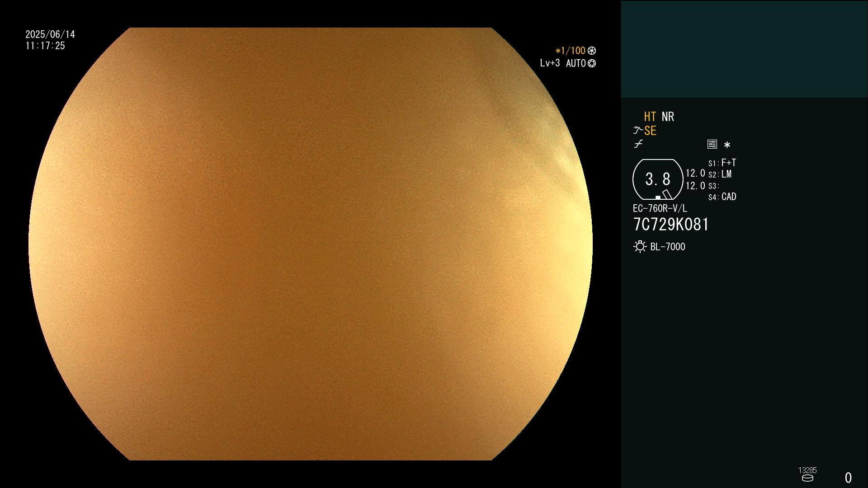The height and width of the screenshot is (488, 868).
Task: Click the iris aperture icon beside AUTO
Action: point(592,63)
